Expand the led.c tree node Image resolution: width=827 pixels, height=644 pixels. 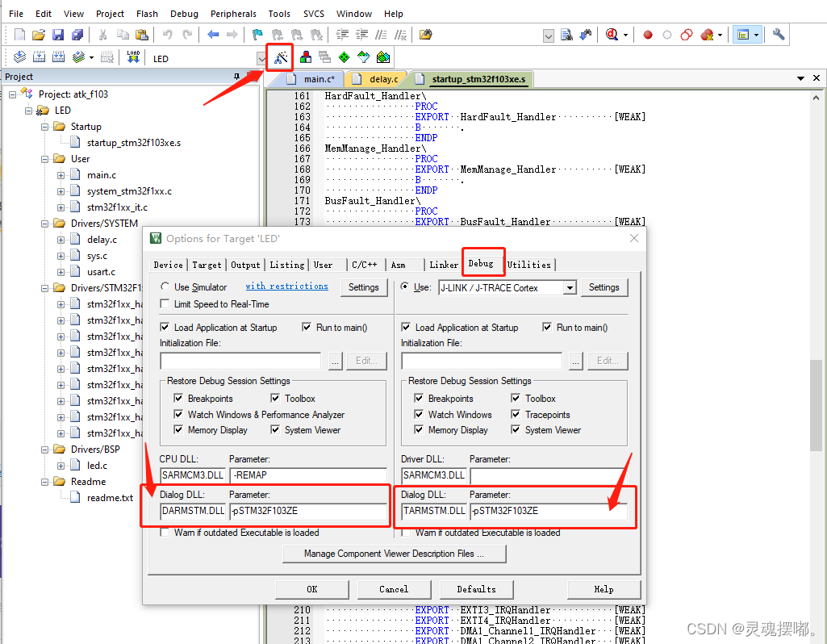(x=61, y=466)
